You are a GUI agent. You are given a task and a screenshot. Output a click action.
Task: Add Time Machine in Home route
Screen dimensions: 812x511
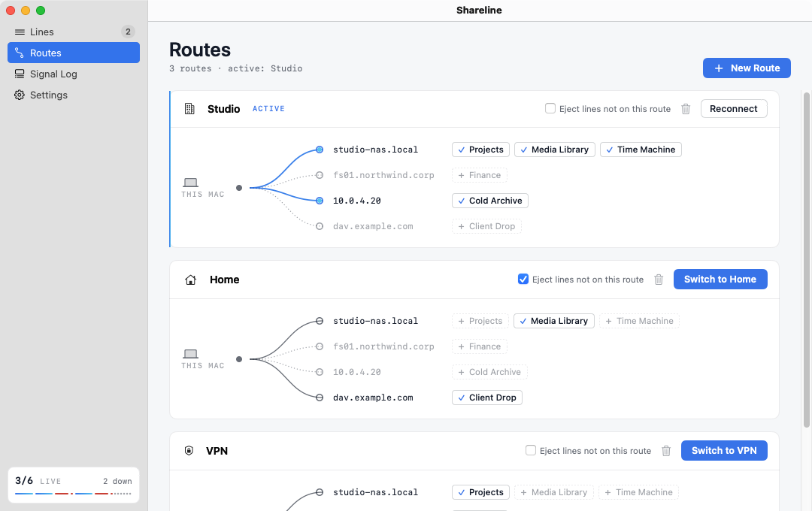point(640,321)
